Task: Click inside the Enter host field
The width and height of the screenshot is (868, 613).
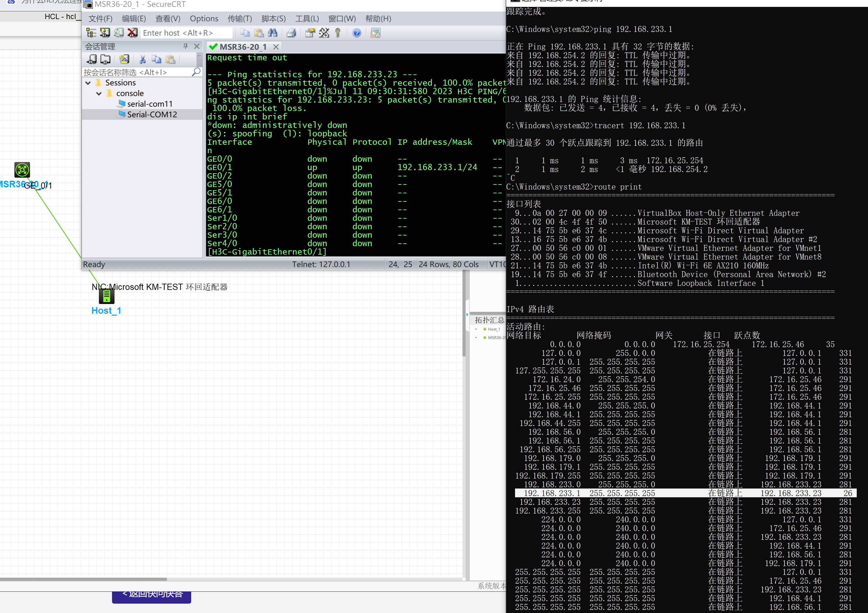Action: tap(185, 33)
